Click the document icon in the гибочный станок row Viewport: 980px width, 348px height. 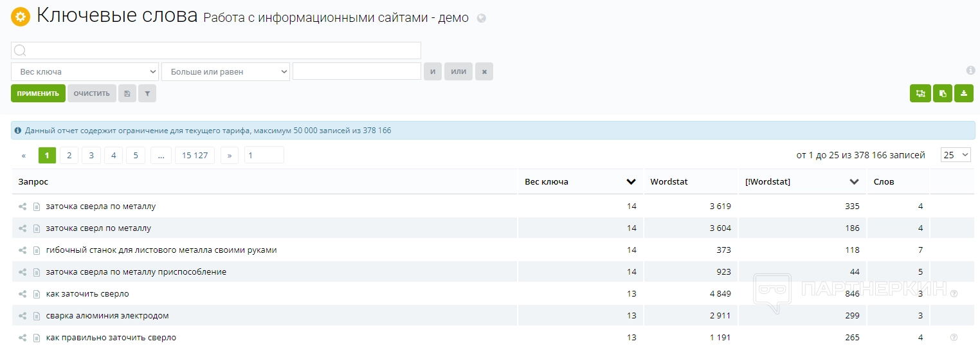point(37,250)
